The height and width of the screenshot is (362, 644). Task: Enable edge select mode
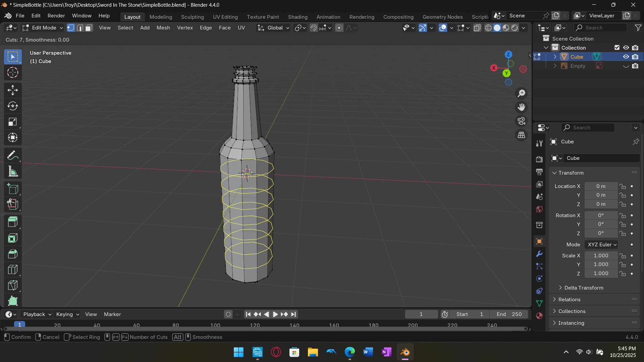pyautogui.click(x=80, y=28)
